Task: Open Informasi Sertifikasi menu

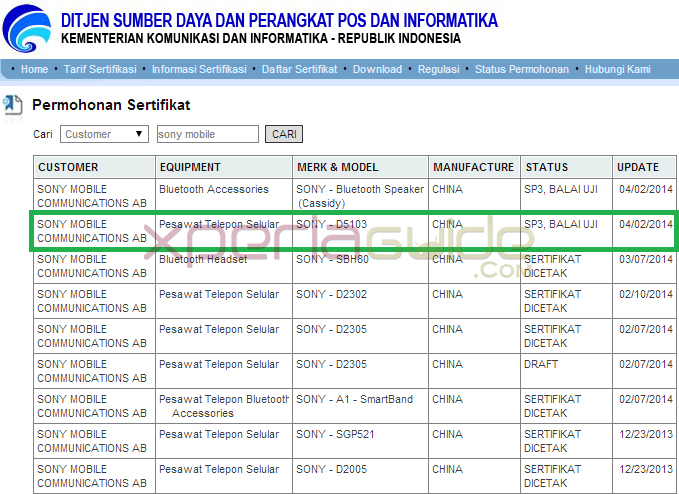Action: [x=199, y=69]
